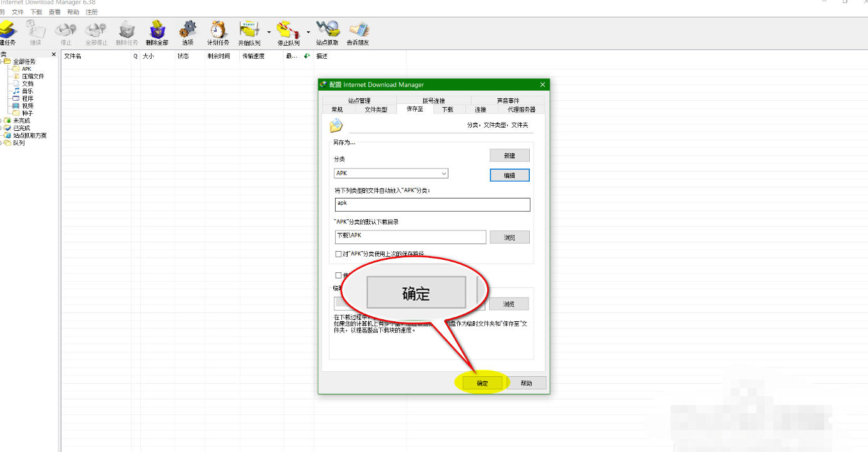Click the Resume (继续) toolbar icon

pos(35,33)
